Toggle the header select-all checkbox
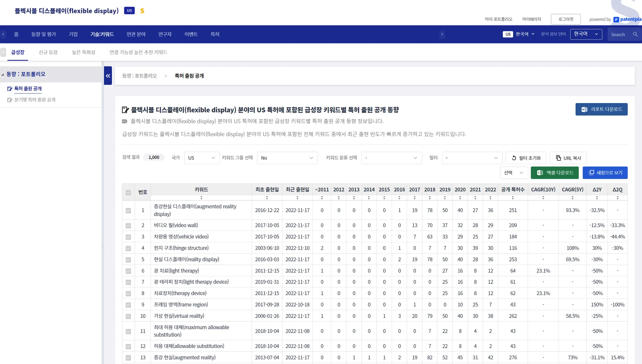The height and width of the screenshot is (364, 642). pos(128,192)
